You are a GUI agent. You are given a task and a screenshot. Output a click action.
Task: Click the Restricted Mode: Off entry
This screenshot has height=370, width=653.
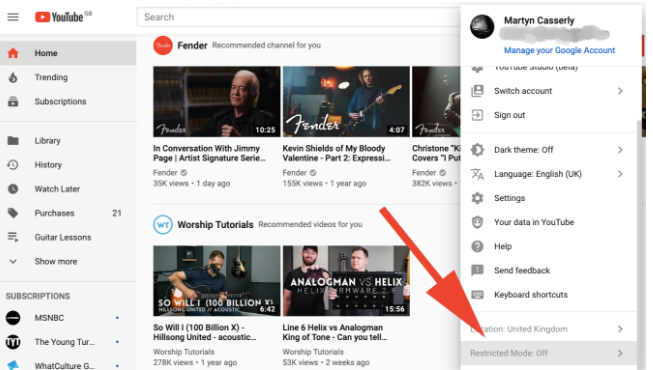click(x=548, y=353)
